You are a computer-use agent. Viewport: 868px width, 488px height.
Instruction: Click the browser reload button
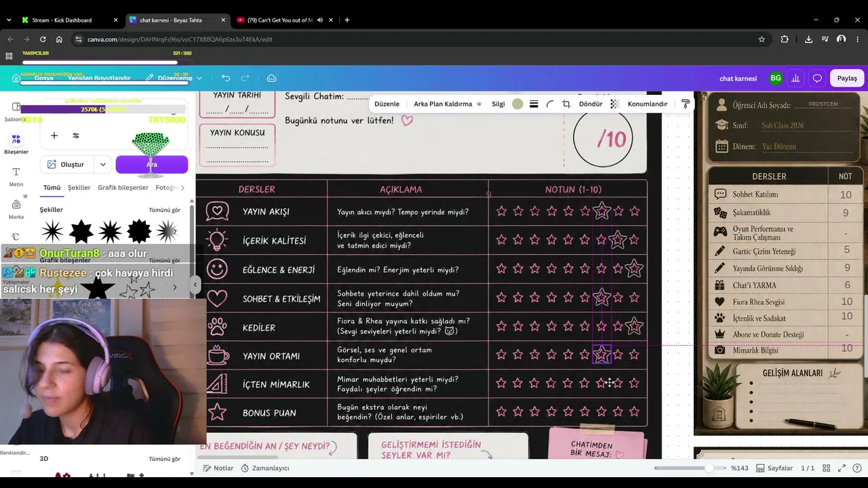coord(43,39)
